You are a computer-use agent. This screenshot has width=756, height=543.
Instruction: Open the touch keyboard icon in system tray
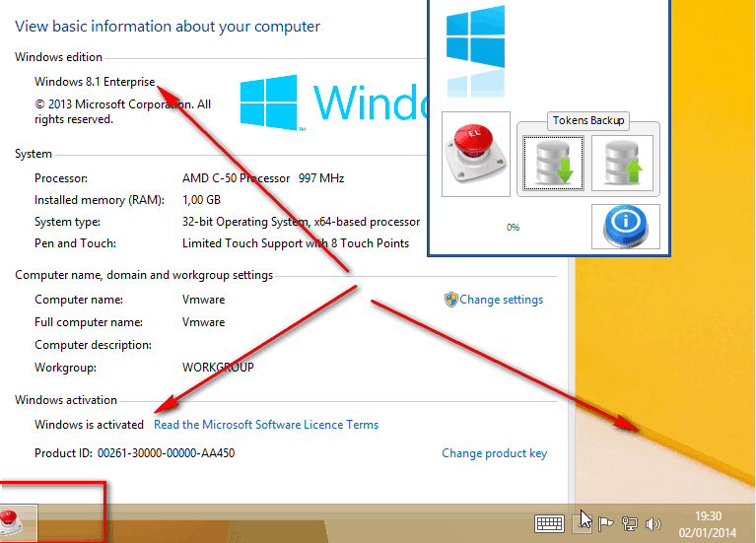point(549,523)
